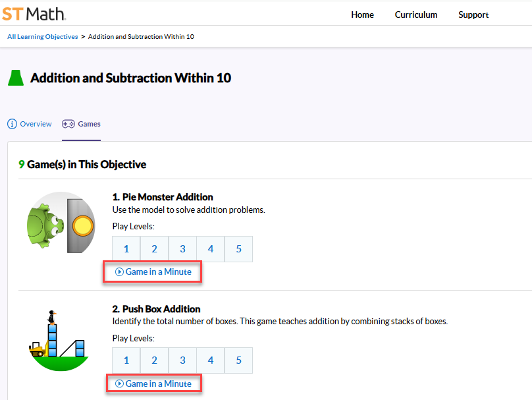The height and width of the screenshot is (400, 532).
Task: Click the play icon in Pie Monster's Game in a Minute
Action: click(x=120, y=271)
